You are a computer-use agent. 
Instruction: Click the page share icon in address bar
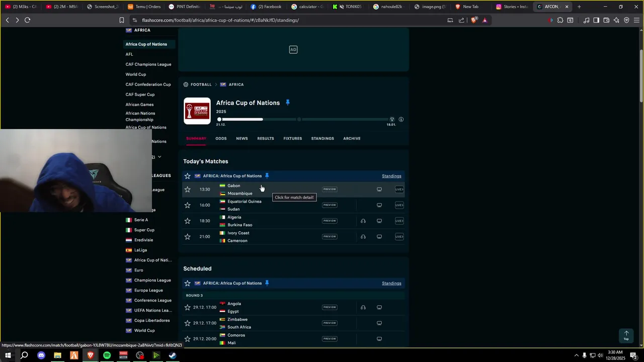coord(461,20)
